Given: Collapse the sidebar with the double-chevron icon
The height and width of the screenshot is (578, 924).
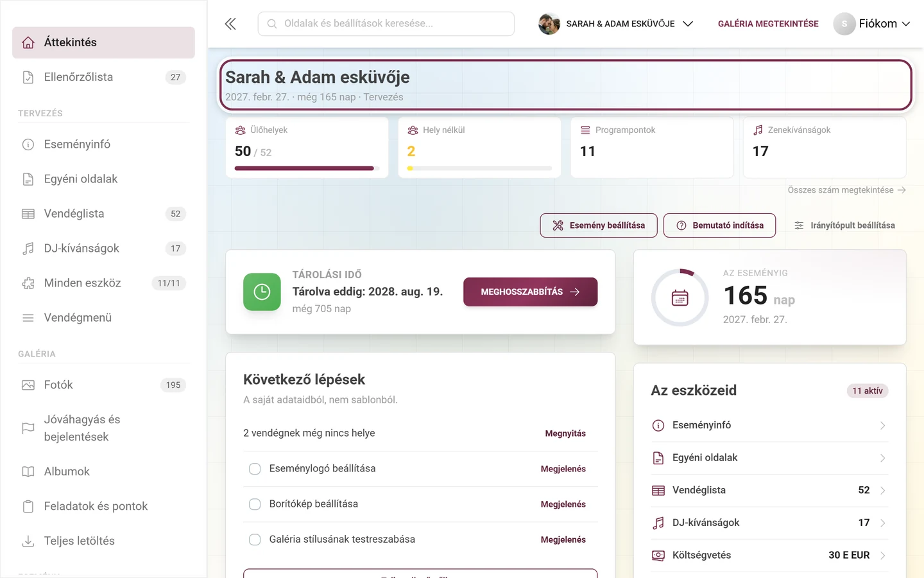Looking at the screenshot, I should coord(230,24).
